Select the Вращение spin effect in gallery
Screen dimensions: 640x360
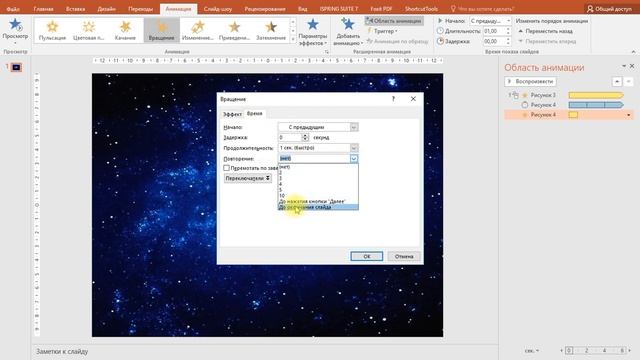(x=162, y=30)
